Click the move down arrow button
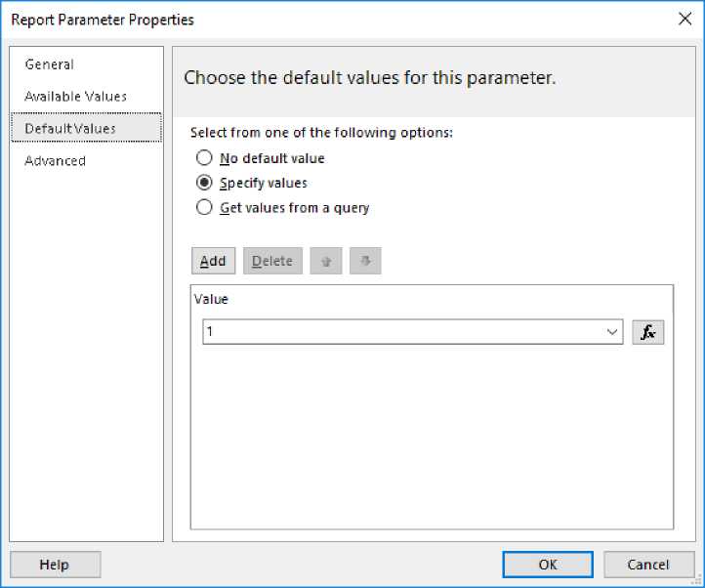Viewport: 705px width, 588px height. pos(365,261)
